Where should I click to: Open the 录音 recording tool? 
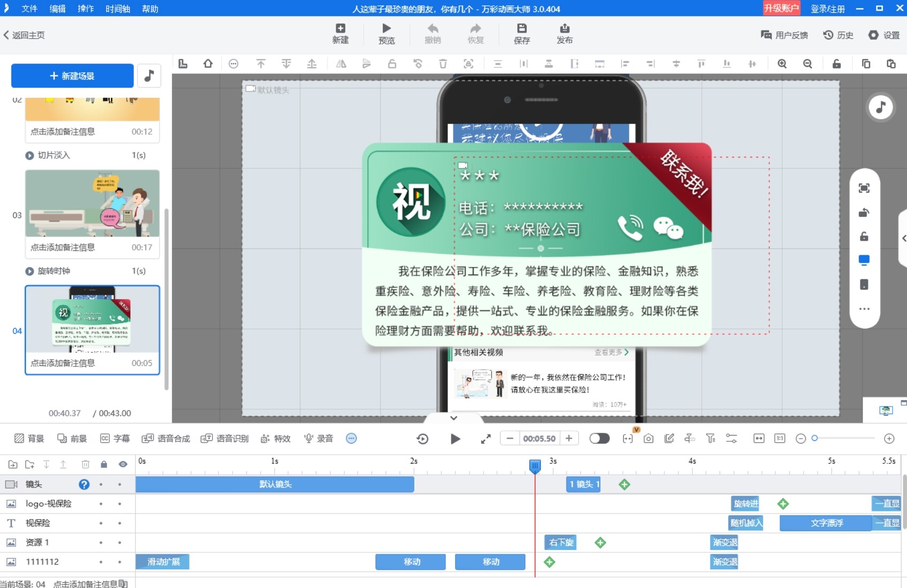[319, 439]
